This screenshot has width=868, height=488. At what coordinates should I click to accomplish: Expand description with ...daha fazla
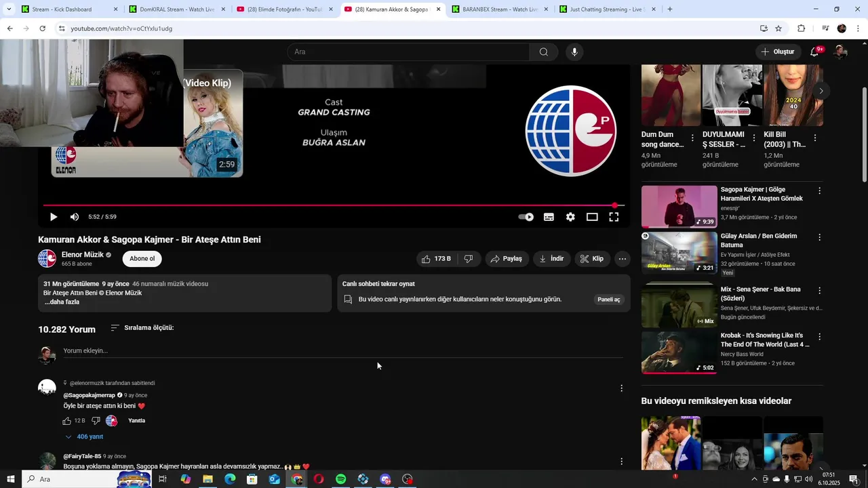coord(62,302)
